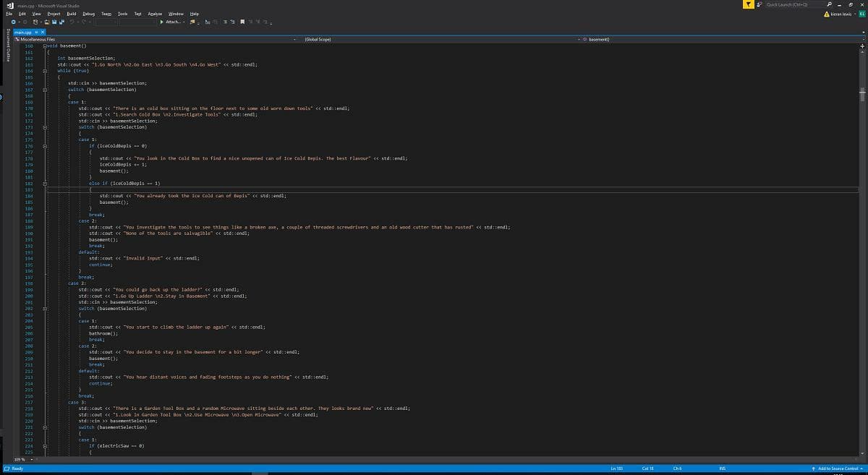The width and height of the screenshot is (868, 475).
Task: Open the File menu
Action: pos(9,14)
